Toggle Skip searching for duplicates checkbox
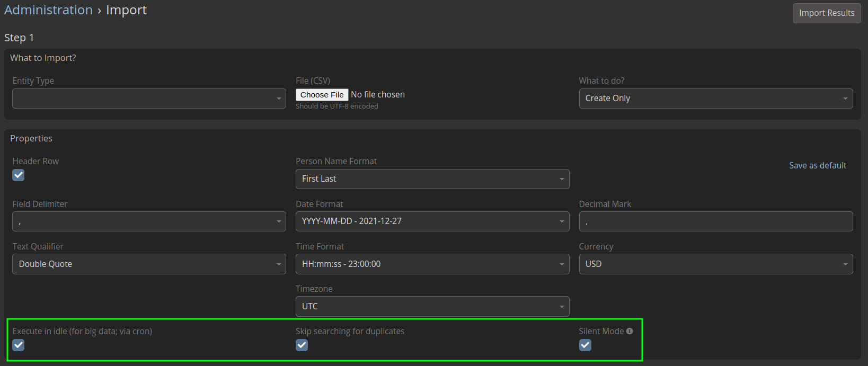This screenshot has height=366, width=868. [x=302, y=345]
